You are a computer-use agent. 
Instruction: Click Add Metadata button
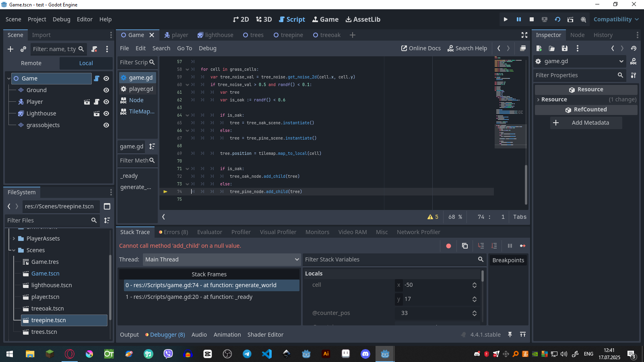pos(586,123)
